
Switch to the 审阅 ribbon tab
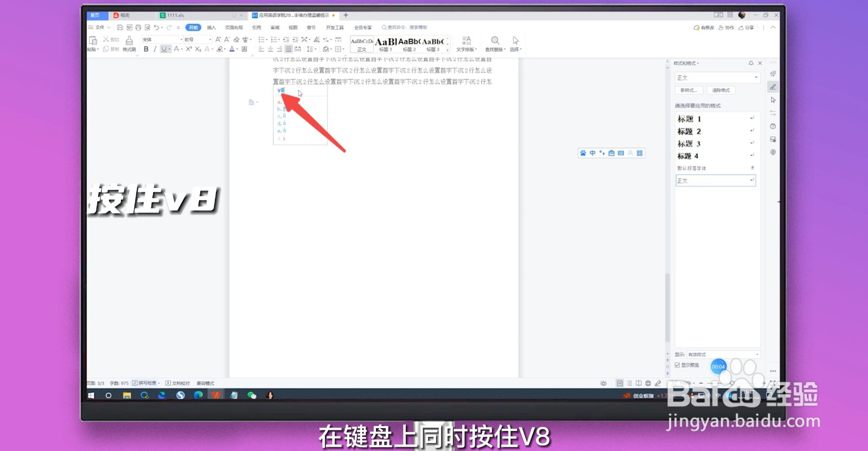pyautogui.click(x=275, y=27)
